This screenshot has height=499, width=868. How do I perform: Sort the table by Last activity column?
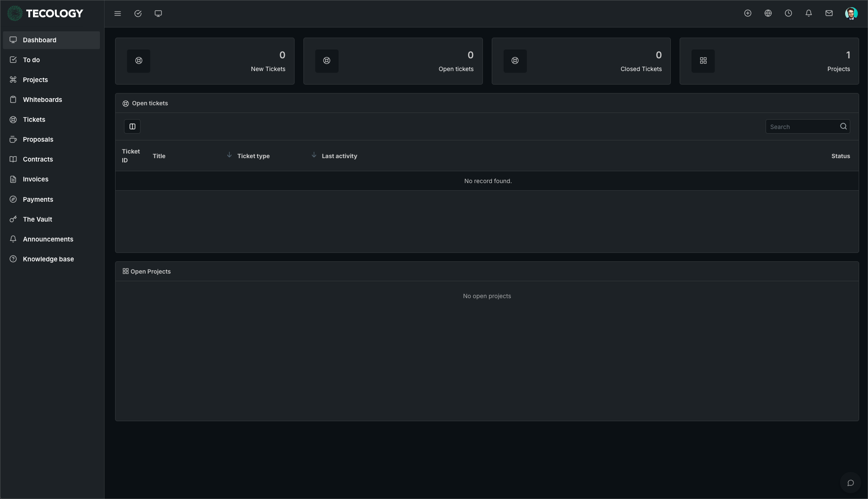pos(339,156)
